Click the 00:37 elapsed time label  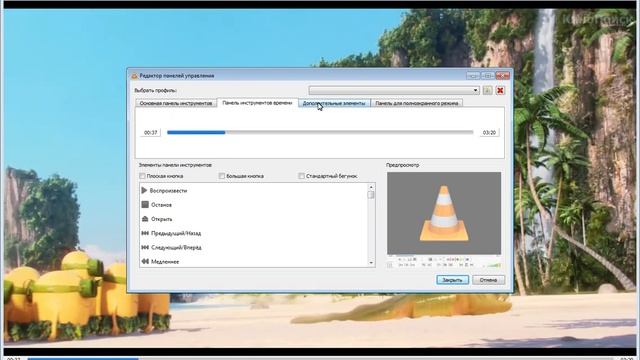pos(151,133)
